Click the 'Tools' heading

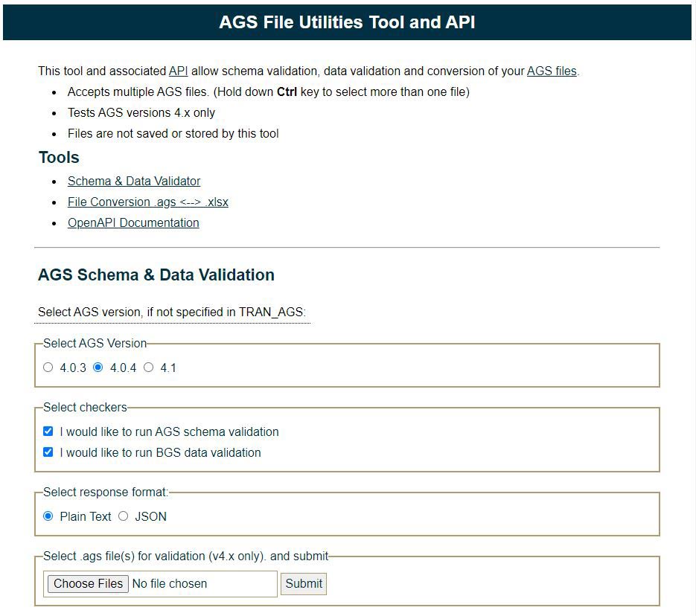(59, 158)
